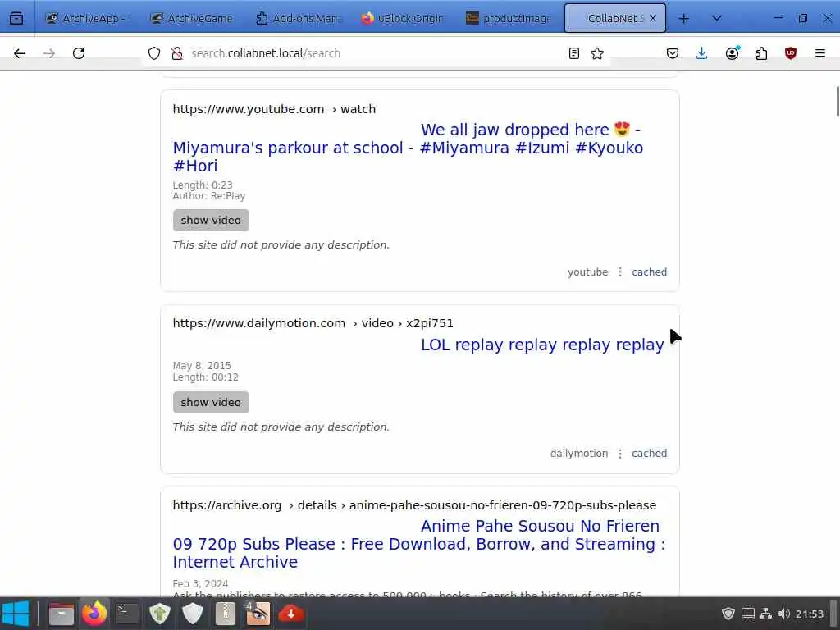Save page to Pocket
Screen dimensions: 840x630
point(673,53)
